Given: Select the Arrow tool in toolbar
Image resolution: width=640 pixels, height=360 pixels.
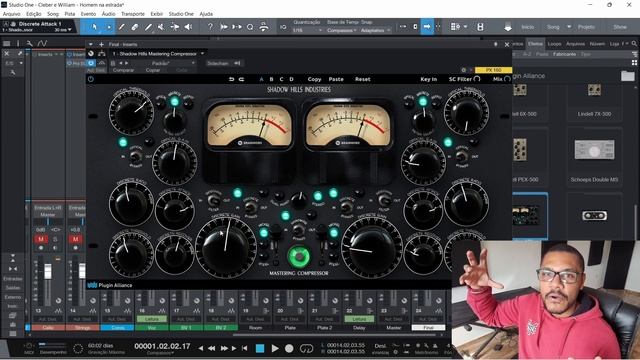Looking at the screenshot, I should (x=94, y=27).
